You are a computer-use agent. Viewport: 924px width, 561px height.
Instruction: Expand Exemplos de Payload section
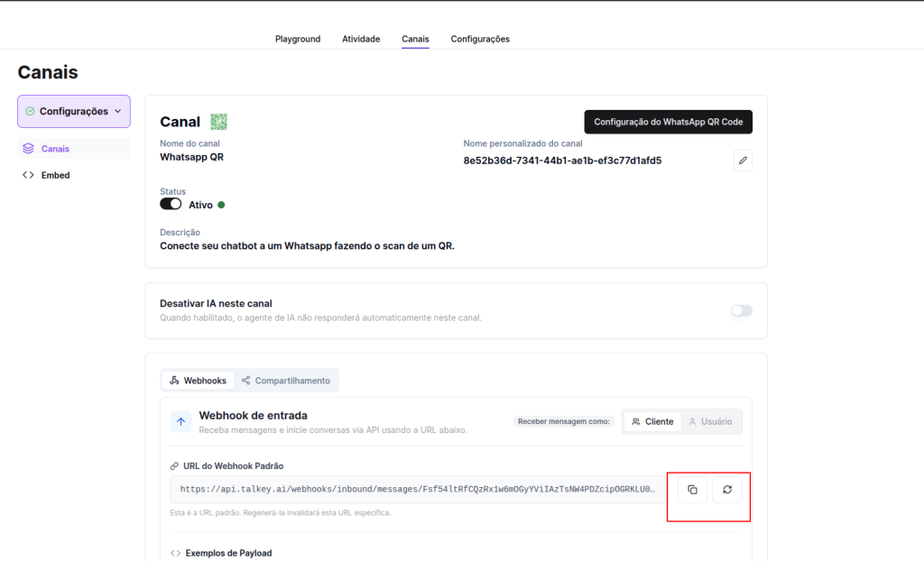(227, 553)
